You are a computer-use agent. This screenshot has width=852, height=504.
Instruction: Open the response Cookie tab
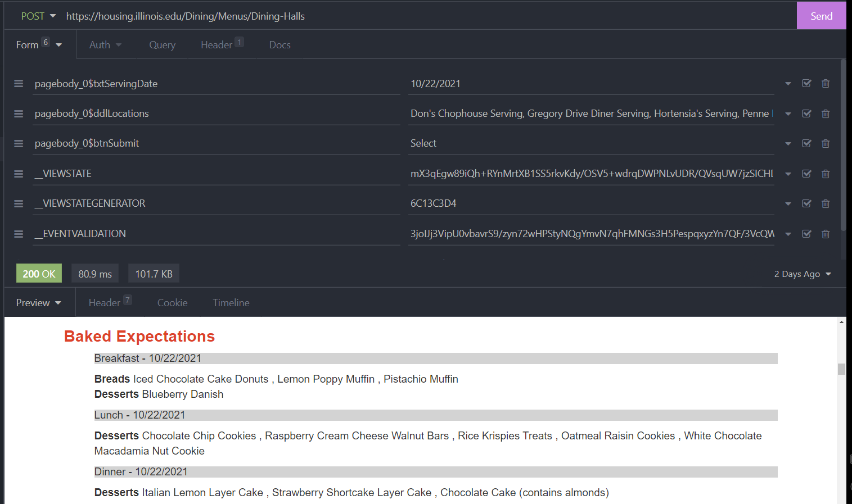coord(172,303)
